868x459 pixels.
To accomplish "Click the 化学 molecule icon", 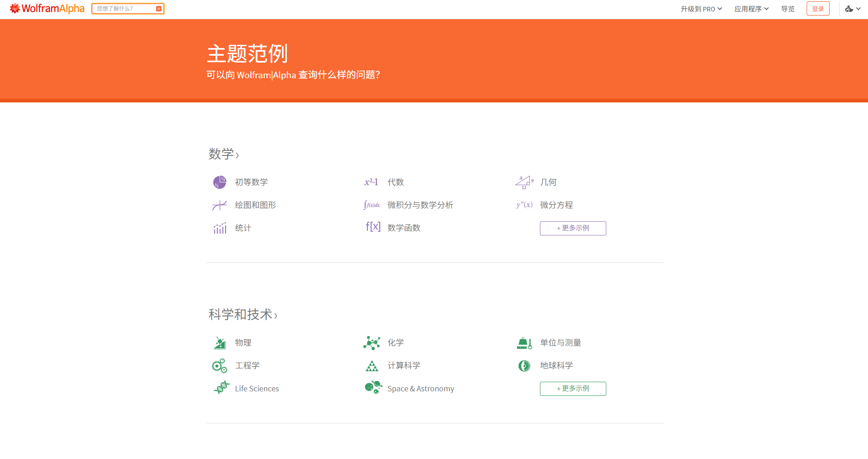I will [x=372, y=342].
